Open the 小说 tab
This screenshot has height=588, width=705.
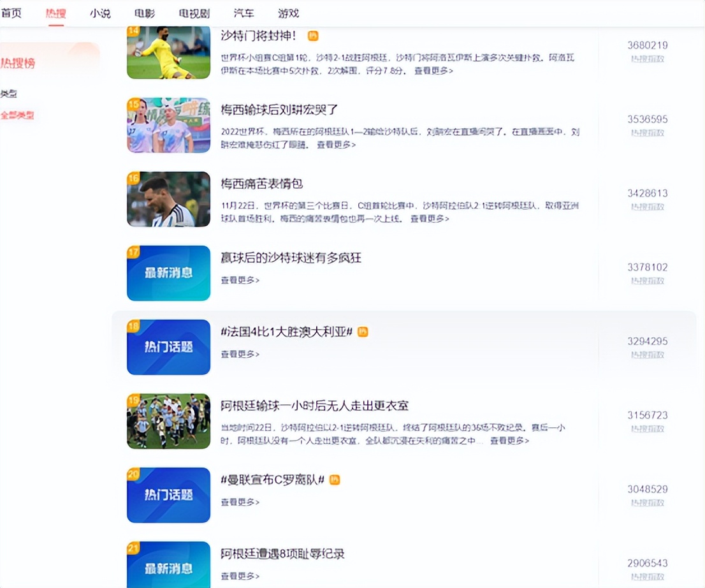(x=100, y=12)
